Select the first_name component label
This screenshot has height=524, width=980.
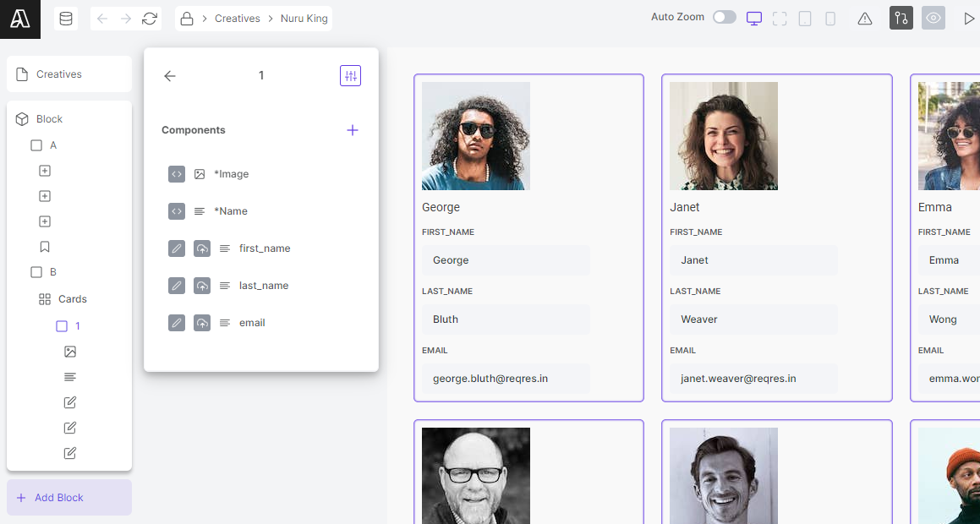point(265,248)
